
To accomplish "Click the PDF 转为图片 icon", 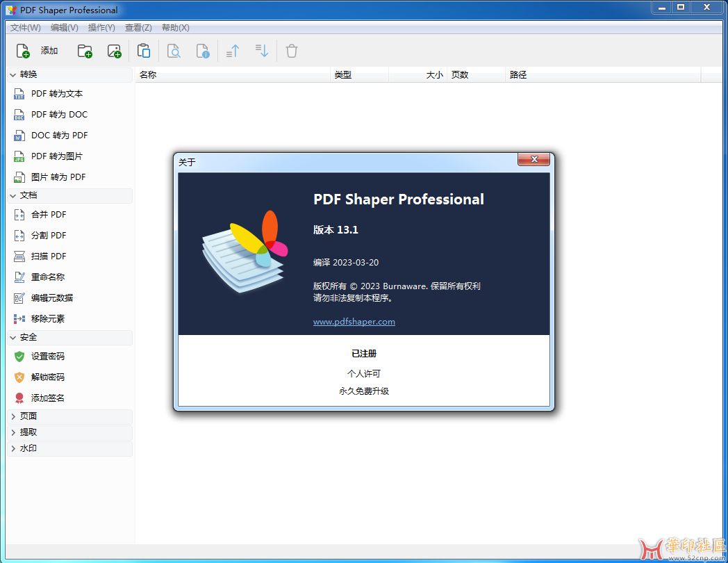I will 19,156.
